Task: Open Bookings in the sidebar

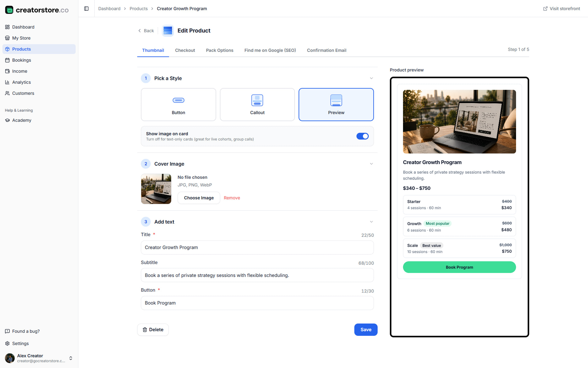Action: point(39,60)
